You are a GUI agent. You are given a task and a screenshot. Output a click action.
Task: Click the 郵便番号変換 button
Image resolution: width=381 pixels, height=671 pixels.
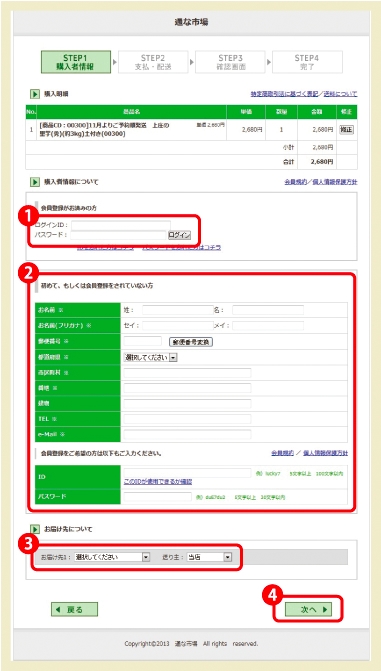(191, 342)
